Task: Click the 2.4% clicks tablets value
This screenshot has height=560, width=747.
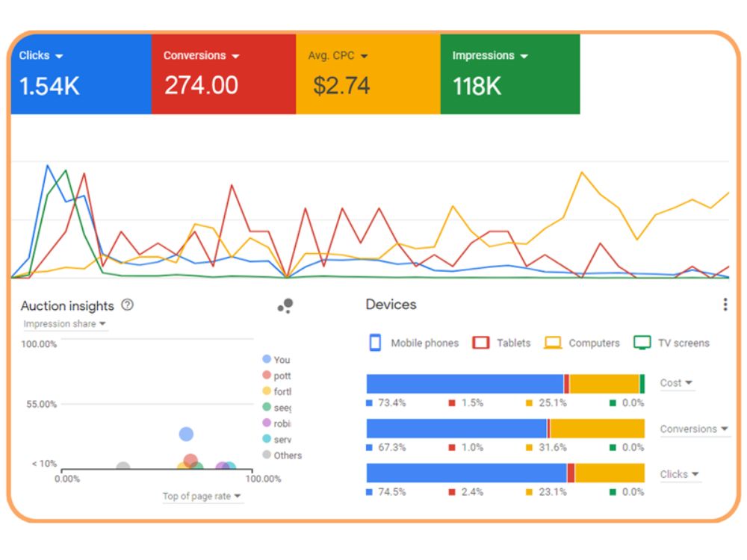Action: pyautogui.click(x=472, y=492)
